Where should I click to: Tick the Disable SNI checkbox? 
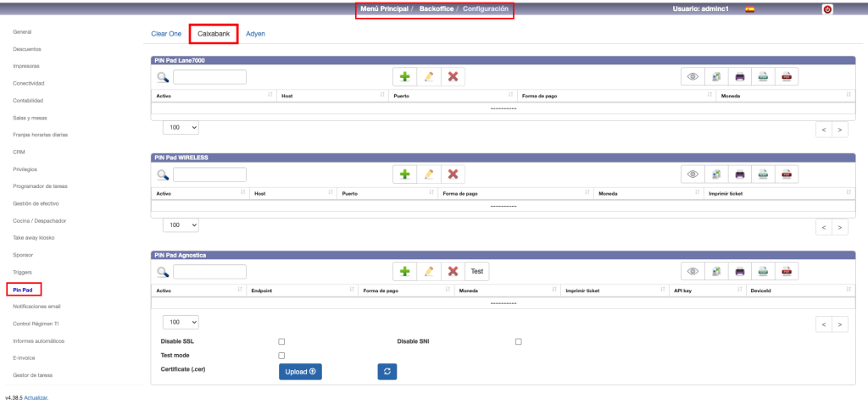(518, 341)
